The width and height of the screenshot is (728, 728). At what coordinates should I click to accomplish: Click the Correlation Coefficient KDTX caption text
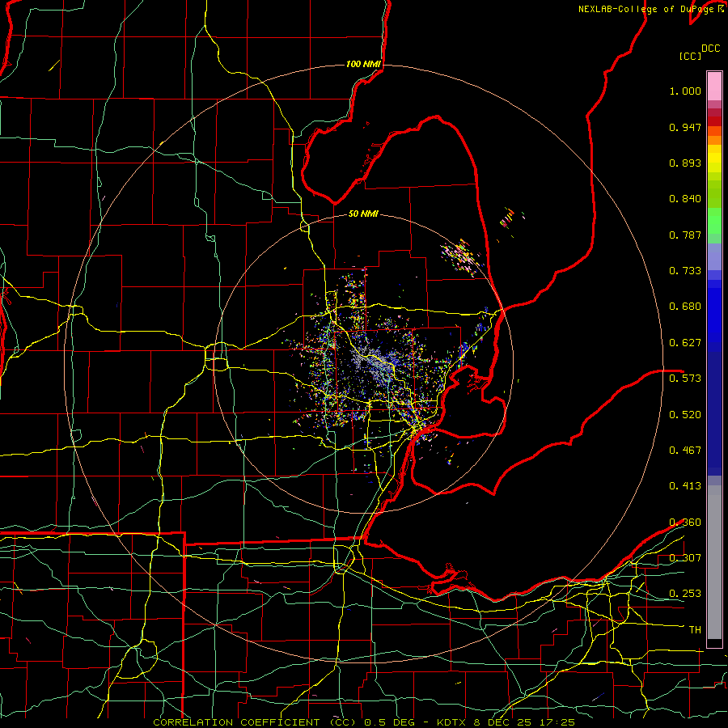coord(363,722)
